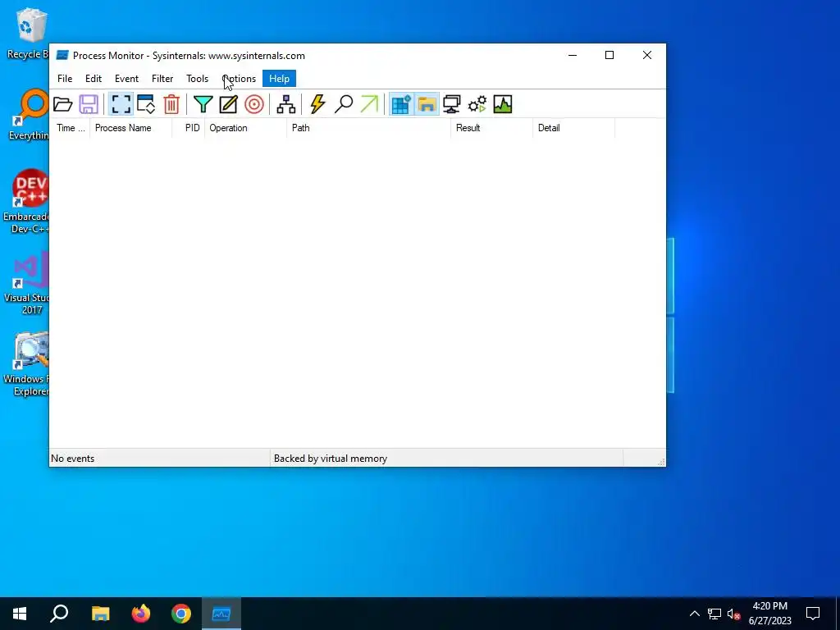Click 'Backed by virtual memory' status text
The image size is (840, 630).
[331, 459]
